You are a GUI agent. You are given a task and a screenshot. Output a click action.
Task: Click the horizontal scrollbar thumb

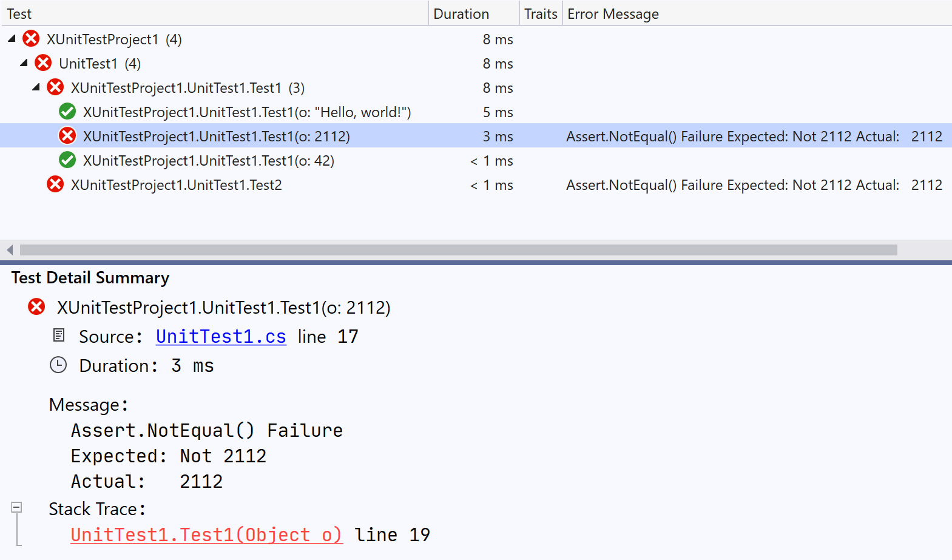click(459, 250)
